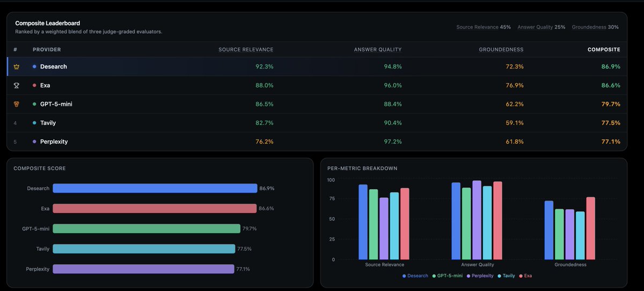Toggle Desearch in the breakdown chart legend
Viewport: 644px width, 291px height.
click(415, 276)
